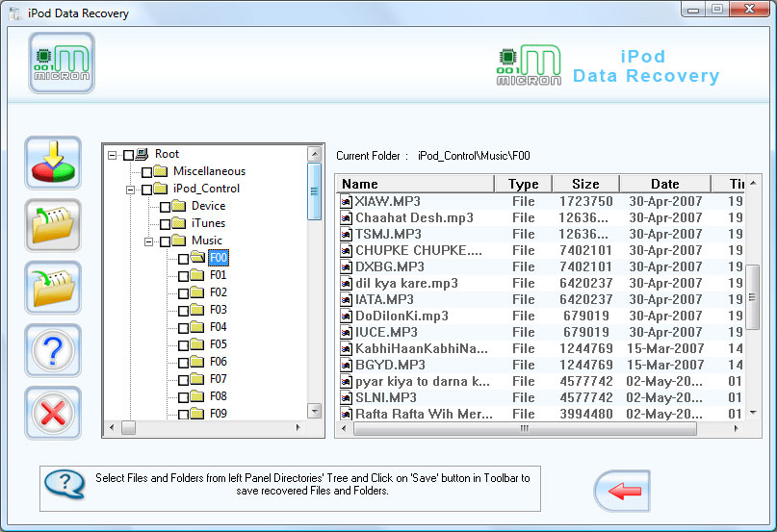Click file icon beside IUCE.MP3

[x=346, y=332]
